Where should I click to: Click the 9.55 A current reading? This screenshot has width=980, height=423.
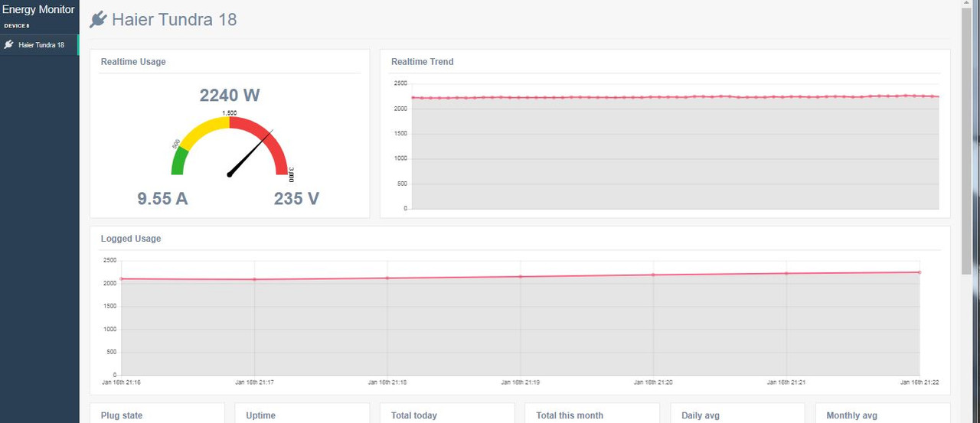coord(162,199)
